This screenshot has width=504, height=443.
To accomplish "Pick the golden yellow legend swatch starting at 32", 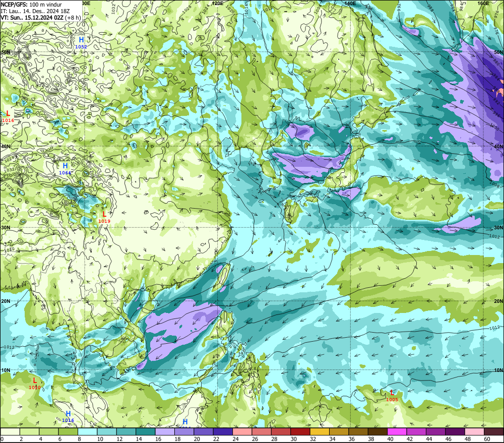I will click(320, 431).
